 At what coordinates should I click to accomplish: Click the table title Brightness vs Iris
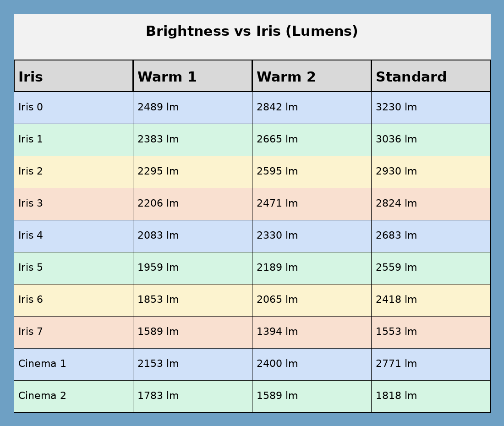coord(252,32)
